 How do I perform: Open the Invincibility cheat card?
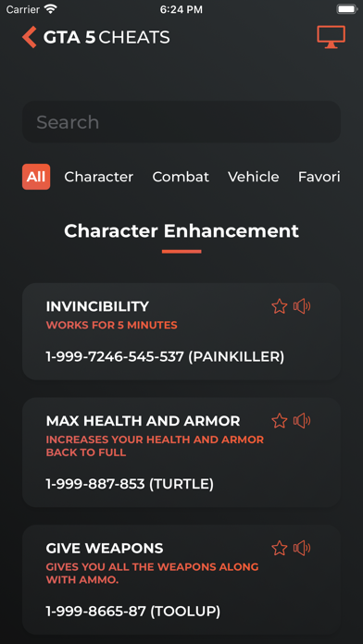181,331
